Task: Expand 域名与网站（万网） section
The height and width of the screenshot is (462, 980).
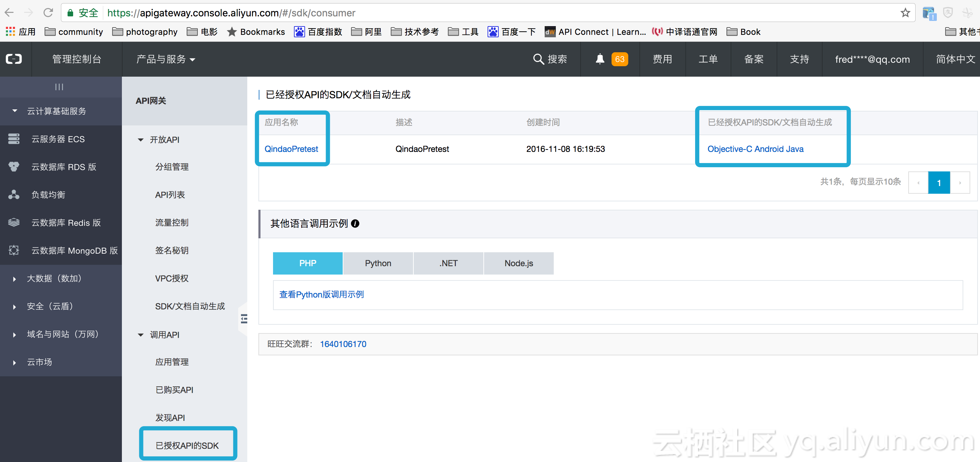Action: click(15, 334)
